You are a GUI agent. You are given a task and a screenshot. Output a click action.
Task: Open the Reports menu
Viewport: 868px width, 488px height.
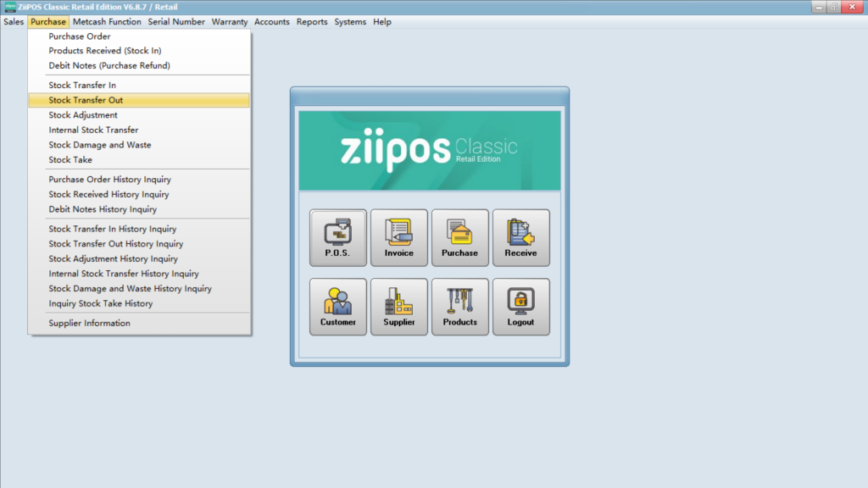pyautogui.click(x=312, y=22)
